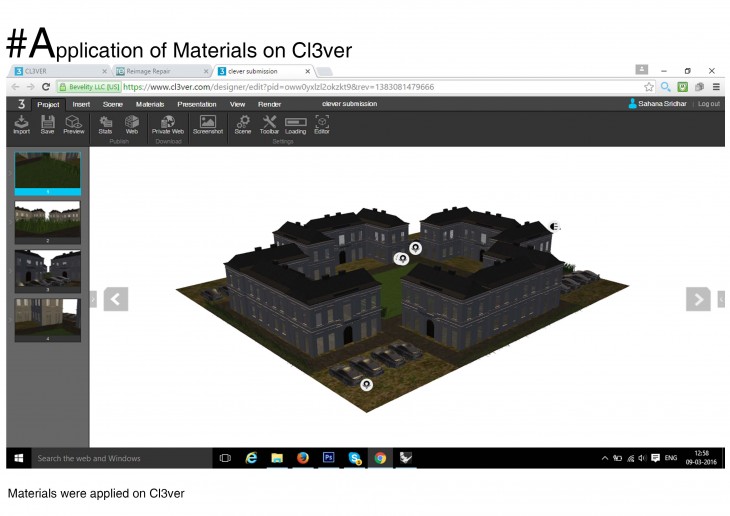
Task: Go to previous view with left arrow
Action: coord(116,299)
